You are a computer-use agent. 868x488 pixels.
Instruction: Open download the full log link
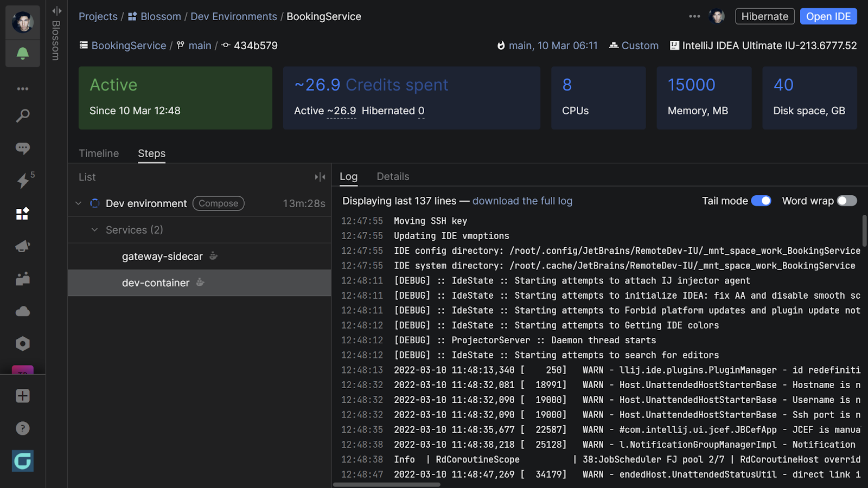click(522, 201)
